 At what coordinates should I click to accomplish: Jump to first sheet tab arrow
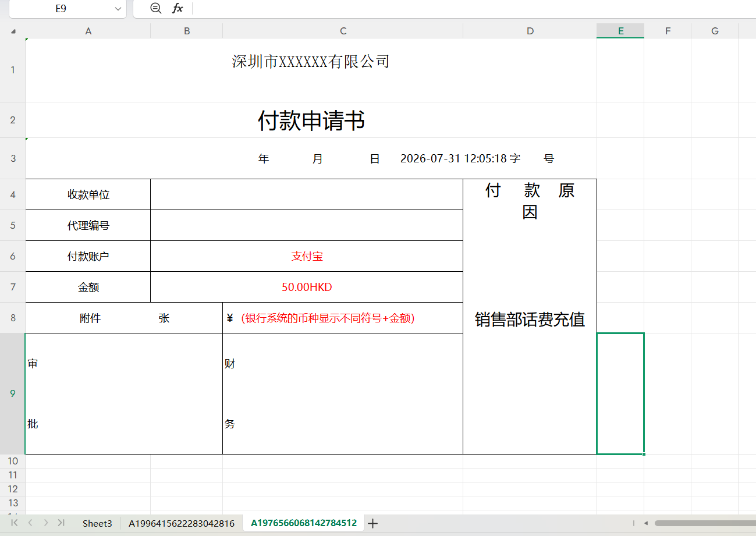point(15,523)
